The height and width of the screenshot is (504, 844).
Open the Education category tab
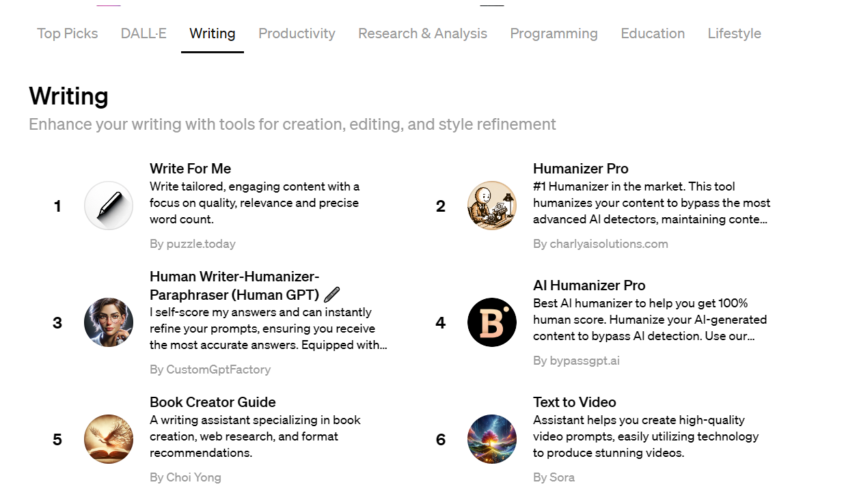tap(653, 33)
